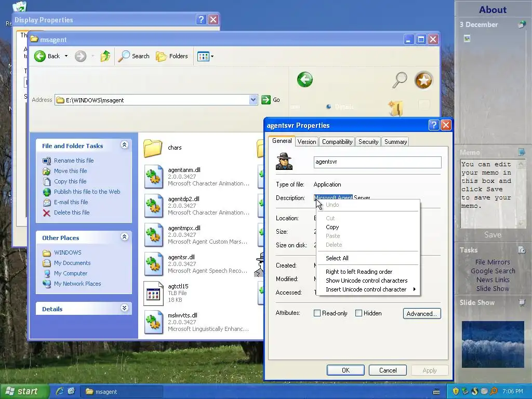Image resolution: width=532 pixels, height=399 pixels.
Task: Launch Internet Explorer from quick launch
Action: coord(60,391)
